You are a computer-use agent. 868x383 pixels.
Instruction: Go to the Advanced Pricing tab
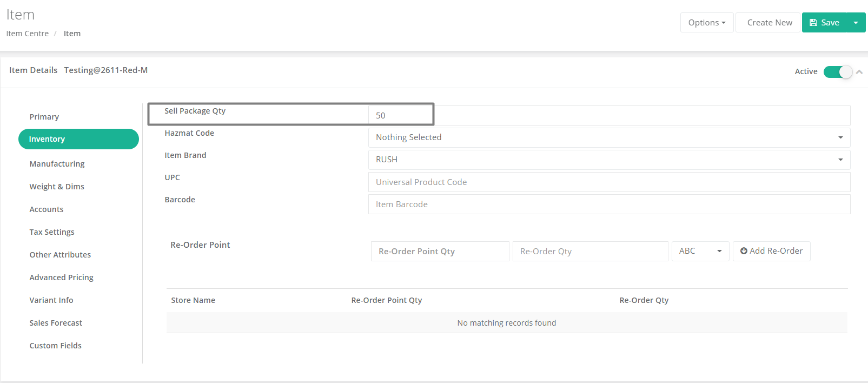pos(61,278)
